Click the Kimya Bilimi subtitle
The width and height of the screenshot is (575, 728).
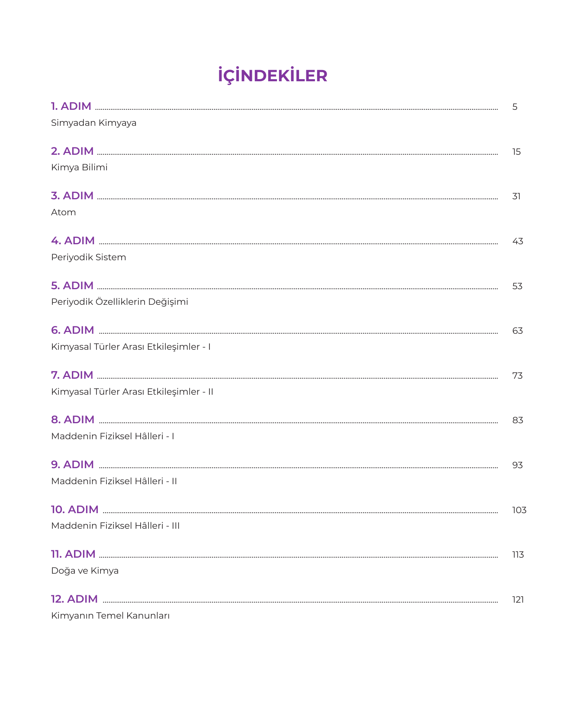tap(79, 167)
